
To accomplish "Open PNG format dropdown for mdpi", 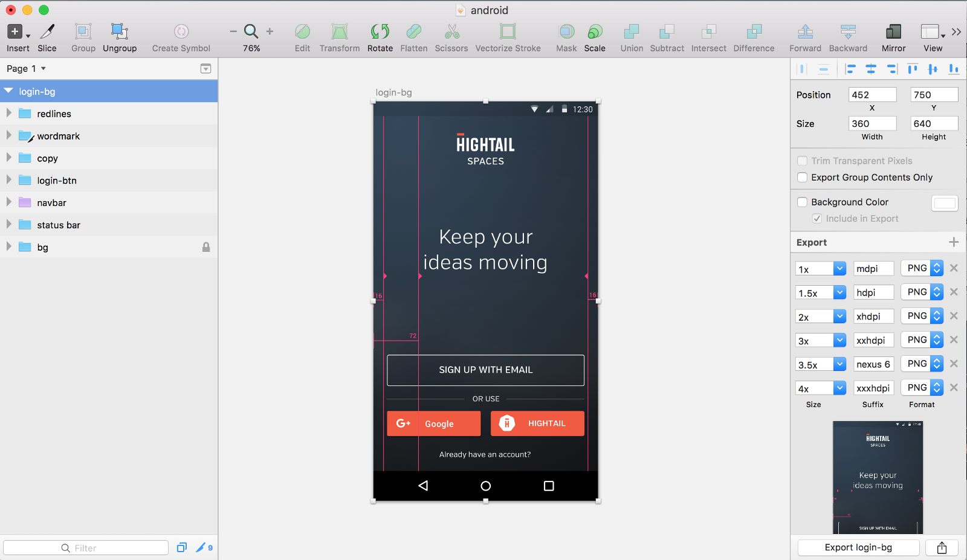I will click(936, 268).
